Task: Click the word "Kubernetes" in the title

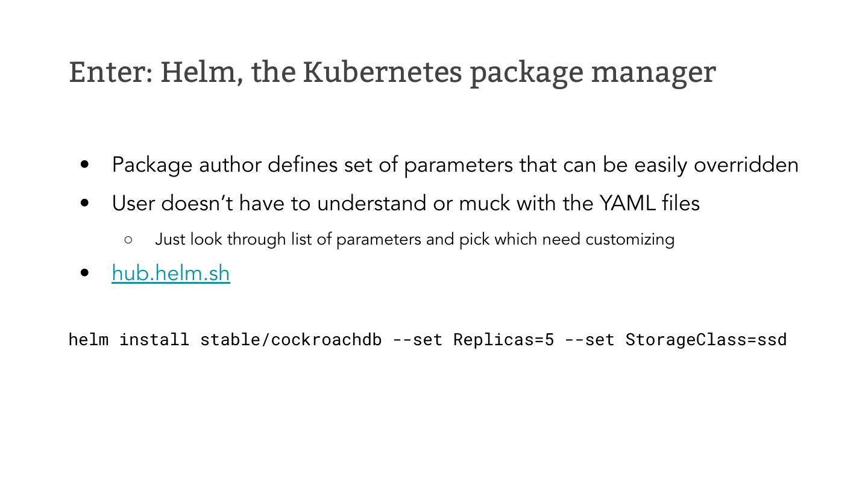Action: point(383,72)
